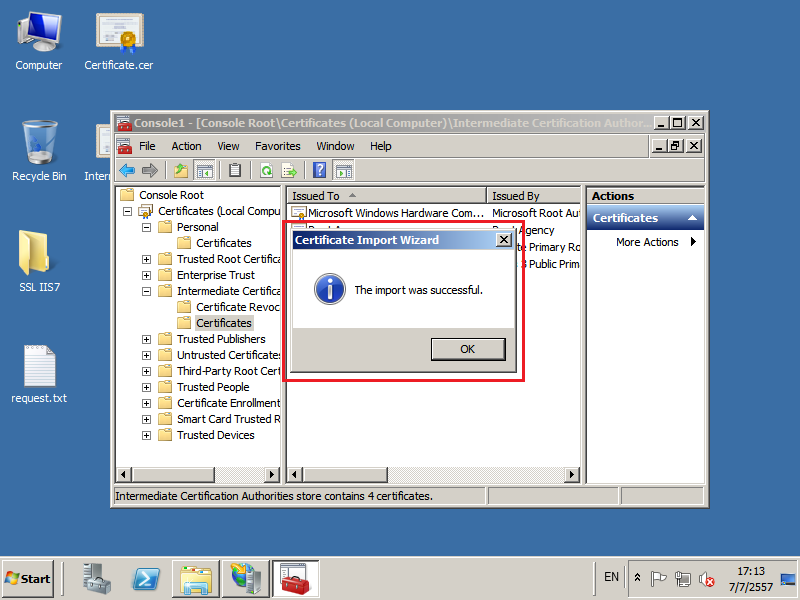Toggle Show/Hide Console Tree toolbar button
Image resolution: width=800 pixels, height=600 pixels.
[204, 170]
